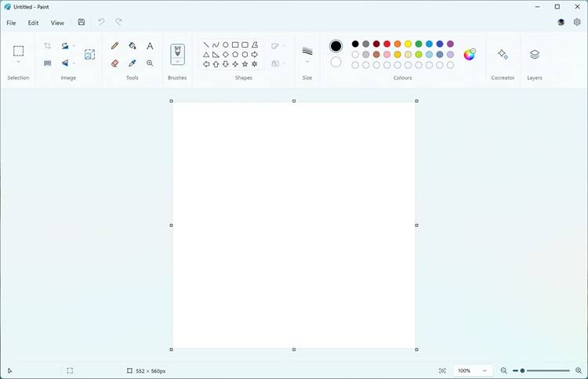This screenshot has width=588, height=379.
Task: Select the Triangle shape
Action: tap(206, 54)
